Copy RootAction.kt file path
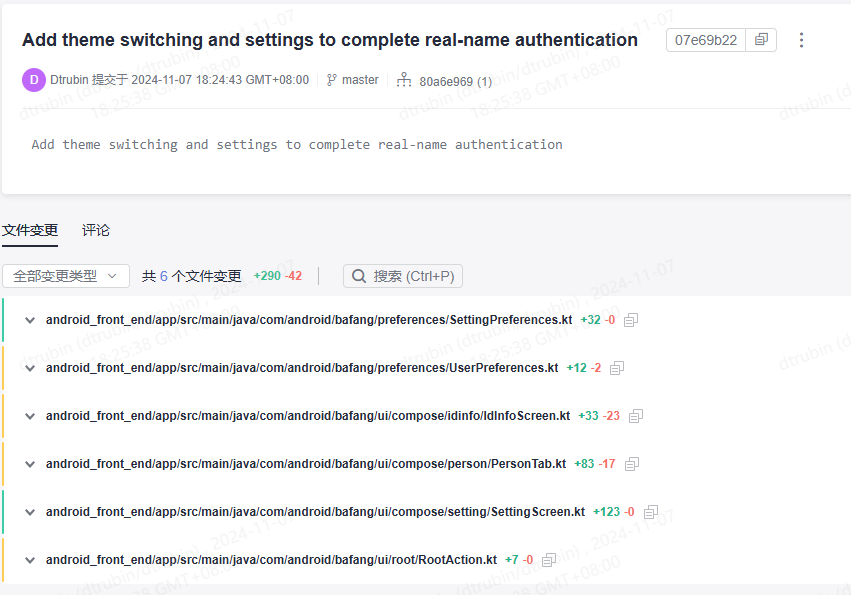Viewport: 851px width, 595px height. tap(548, 560)
